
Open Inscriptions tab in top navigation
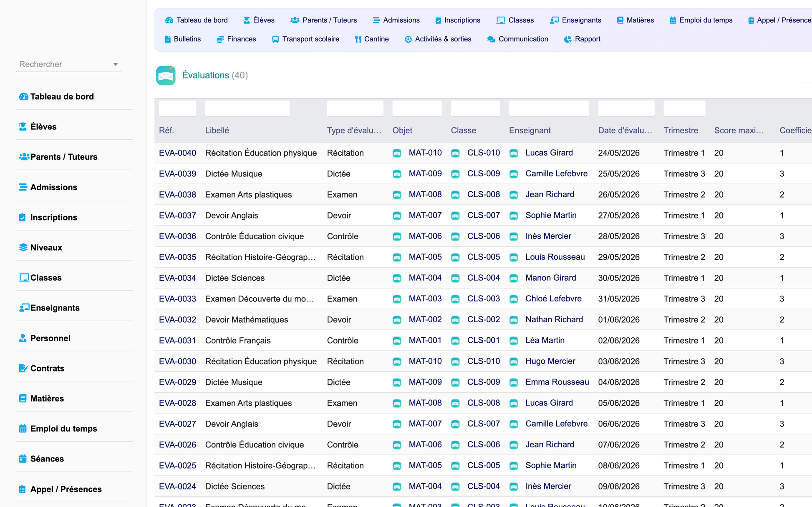[x=458, y=20]
